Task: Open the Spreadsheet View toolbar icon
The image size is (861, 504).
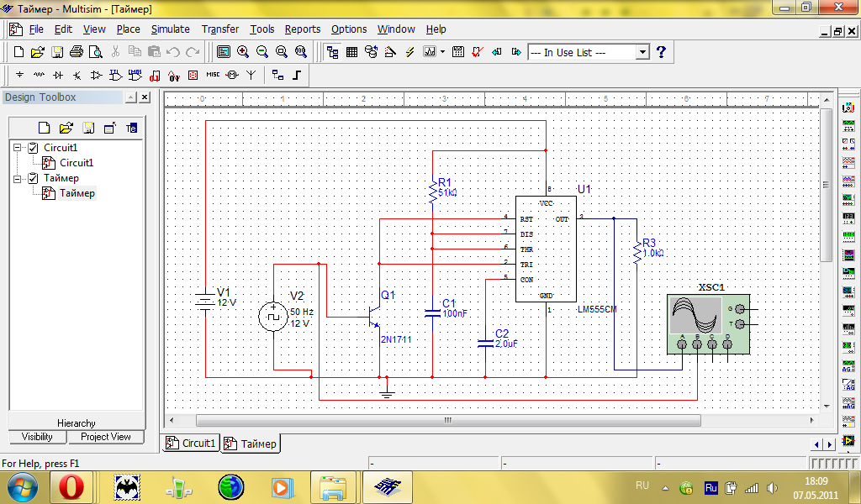Action: click(x=351, y=52)
